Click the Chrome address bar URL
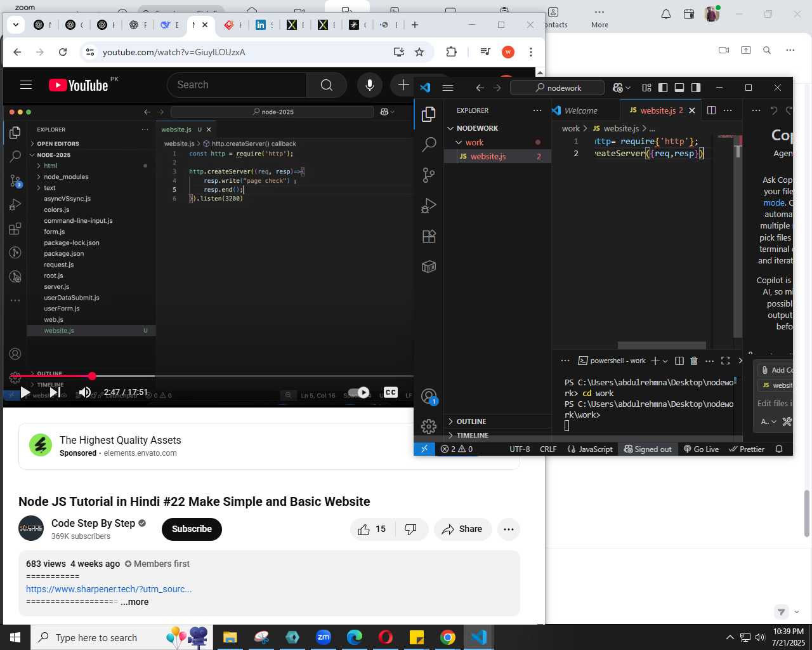 pos(174,52)
